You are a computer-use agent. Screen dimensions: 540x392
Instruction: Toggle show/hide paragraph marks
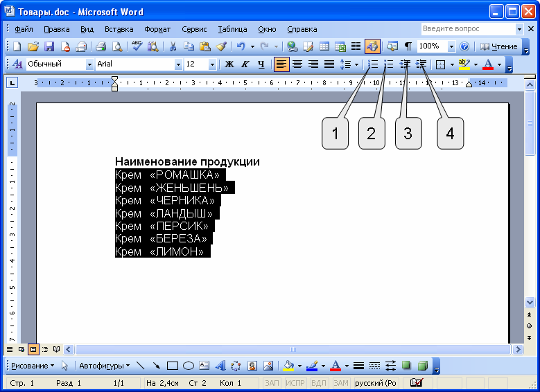click(408, 46)
